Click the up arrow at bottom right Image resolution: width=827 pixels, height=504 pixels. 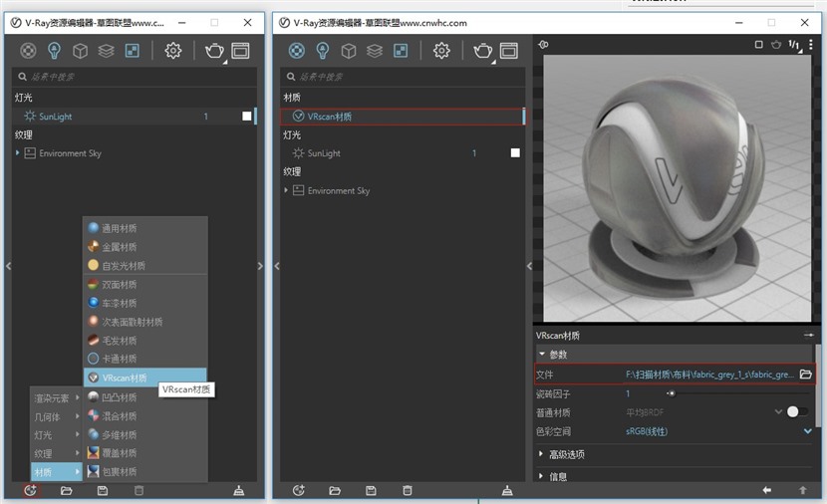[x=803, y=490]
